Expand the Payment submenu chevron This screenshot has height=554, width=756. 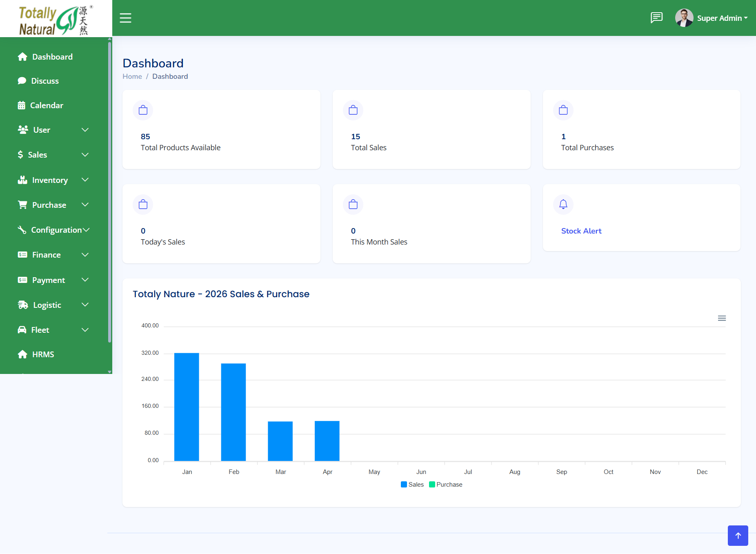(x=85, y=280)
